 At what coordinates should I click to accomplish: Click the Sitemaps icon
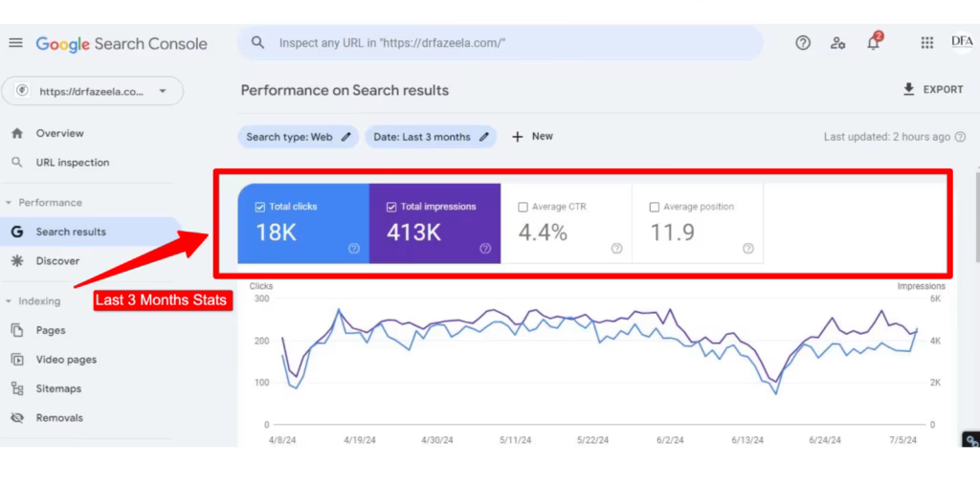coord(17,388)
